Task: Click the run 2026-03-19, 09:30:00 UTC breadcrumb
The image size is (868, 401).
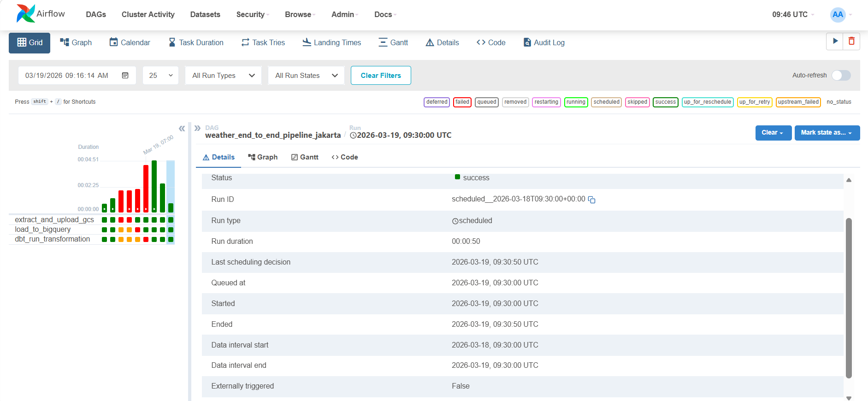Action: pyautogui.click(x=401, y=135)
